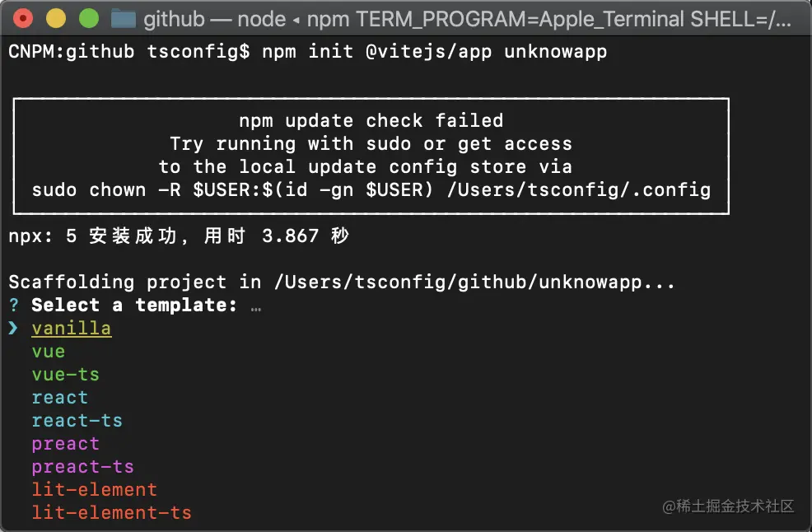Viewport: 812px width, 532px height.
Task: Click the window title text
Action: coord(467,18)
